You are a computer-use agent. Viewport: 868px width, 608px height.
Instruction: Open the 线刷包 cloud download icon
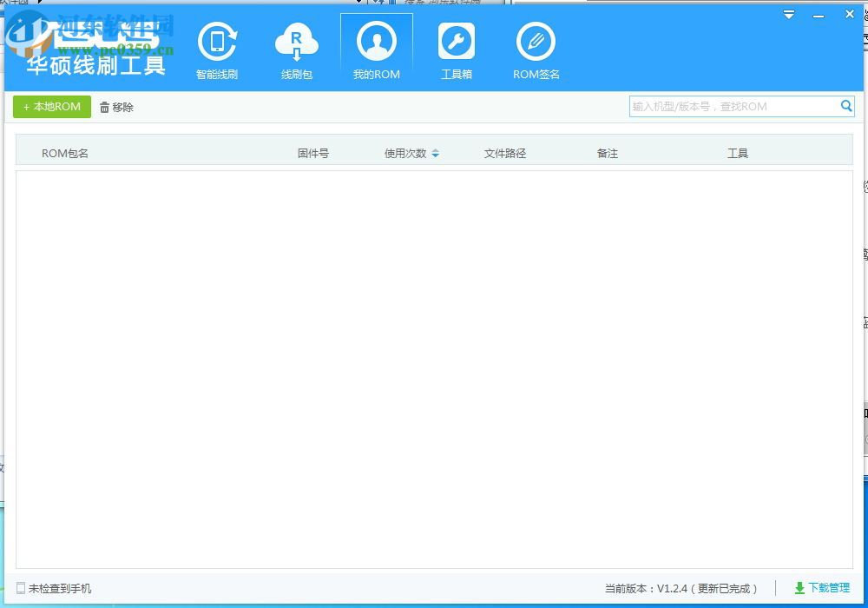tap(296, 39)
